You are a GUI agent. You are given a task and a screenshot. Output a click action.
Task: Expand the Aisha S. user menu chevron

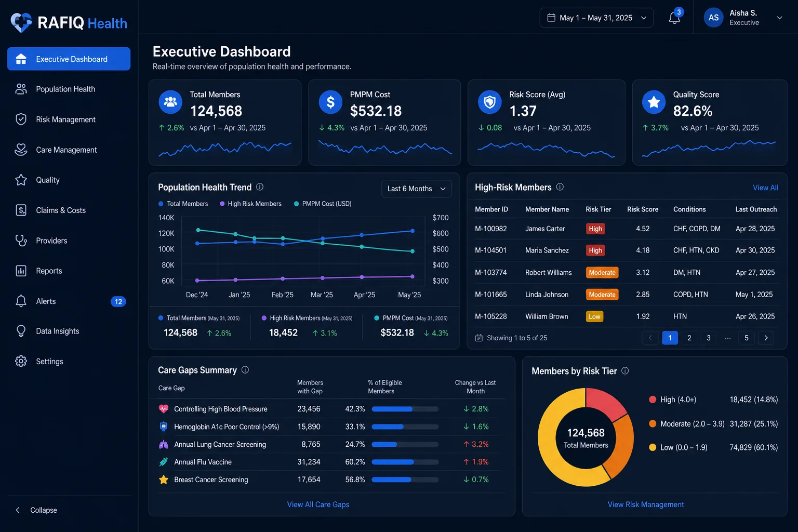click(x=779, y=18)
